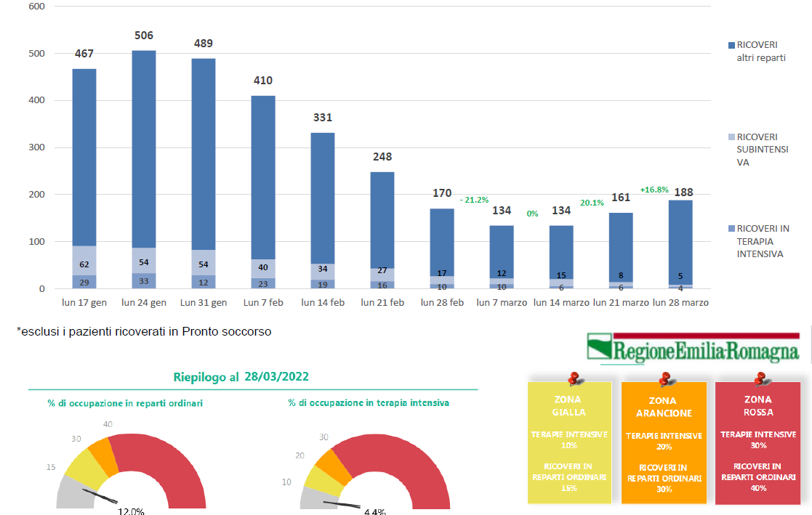This screenshot has width=812, height=515.
Task: Click the lun 7 marzo axis label
Action: pos(502,302)
